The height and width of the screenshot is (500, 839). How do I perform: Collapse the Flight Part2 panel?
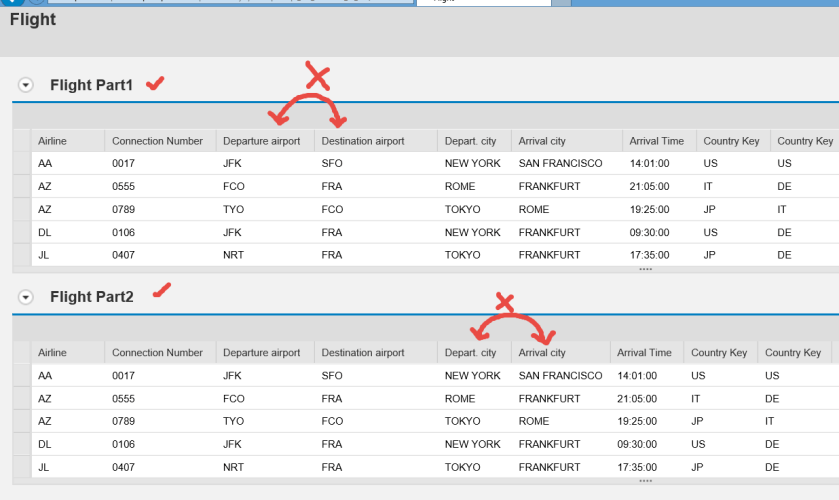click(x=26, y=297)
